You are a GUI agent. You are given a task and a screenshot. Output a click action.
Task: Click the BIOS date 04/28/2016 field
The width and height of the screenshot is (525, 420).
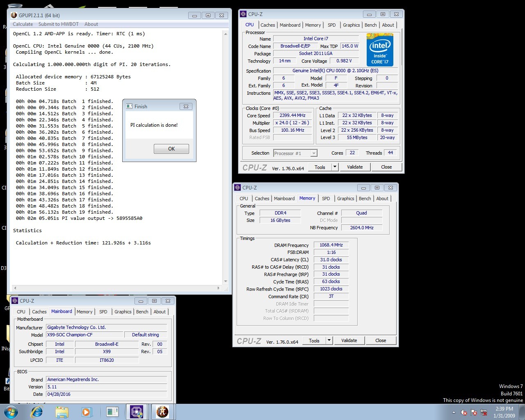107,394
